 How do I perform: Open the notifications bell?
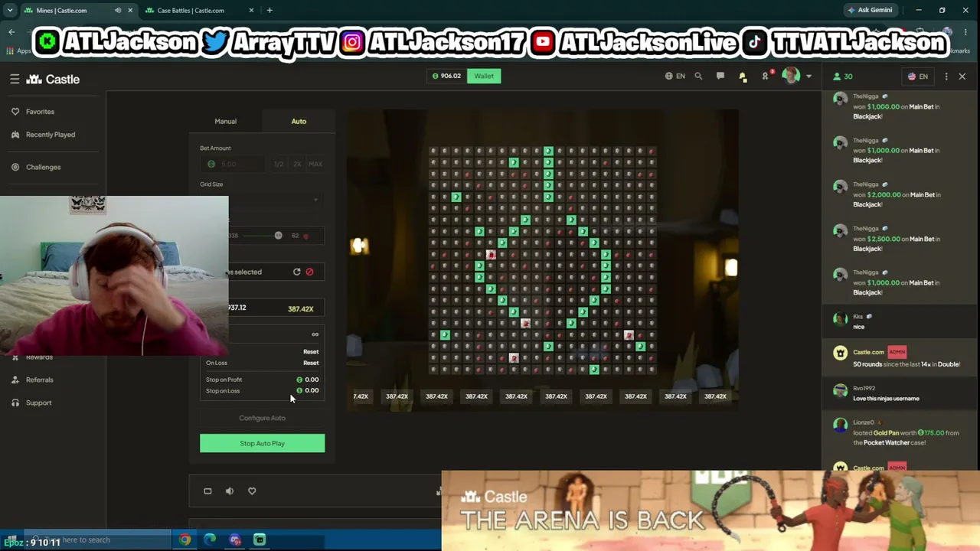pyautogui.click(x=742, y=76)
